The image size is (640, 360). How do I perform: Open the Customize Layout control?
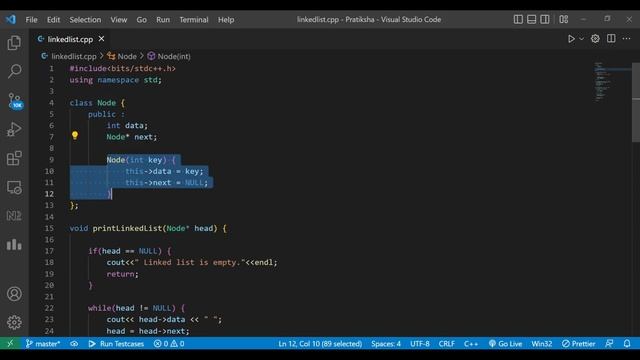point(564,19)
